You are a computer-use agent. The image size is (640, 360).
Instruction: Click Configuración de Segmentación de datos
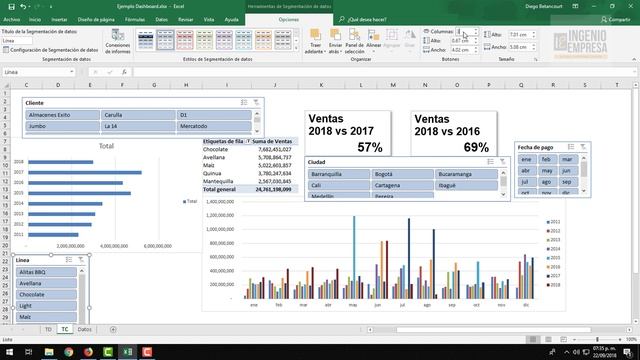pos(50,50)
